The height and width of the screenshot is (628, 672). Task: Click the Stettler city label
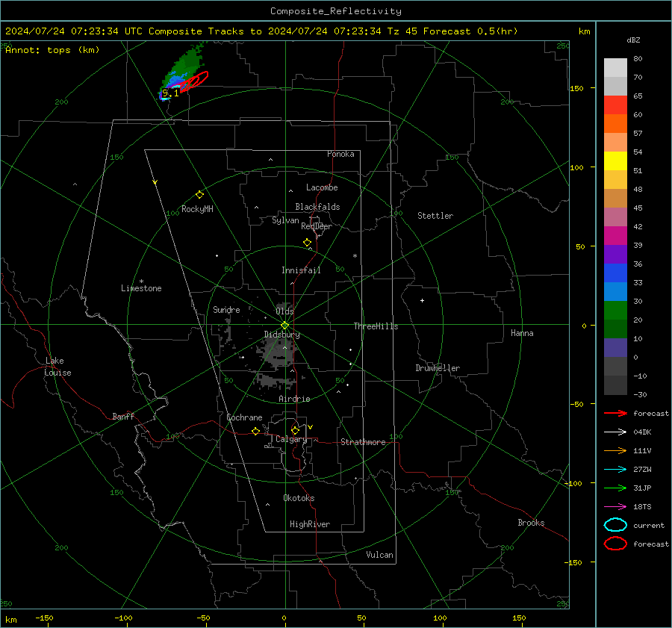435,216
